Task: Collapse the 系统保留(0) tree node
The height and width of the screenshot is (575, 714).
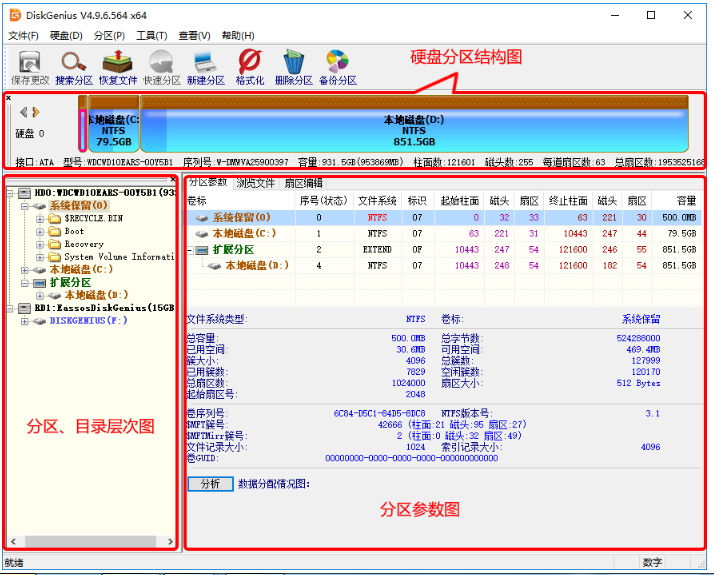Action: (x=25, y=206)
